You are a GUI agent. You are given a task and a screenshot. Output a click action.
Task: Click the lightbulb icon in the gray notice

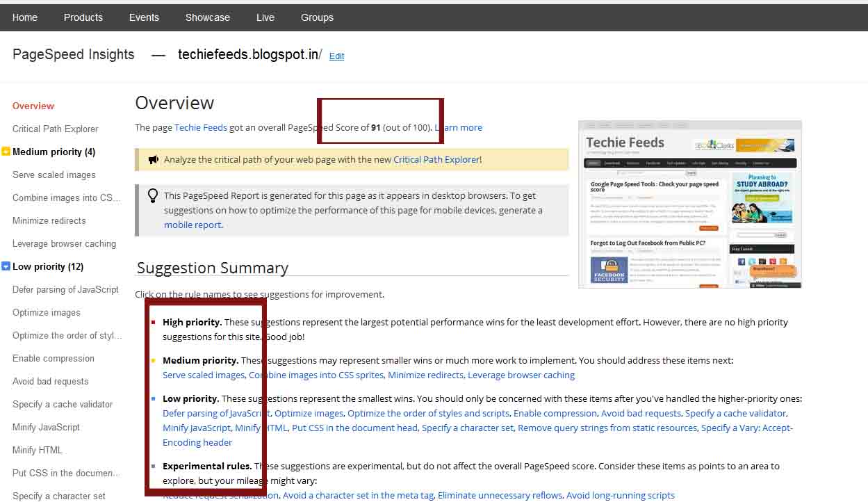[x=153, y=196]
